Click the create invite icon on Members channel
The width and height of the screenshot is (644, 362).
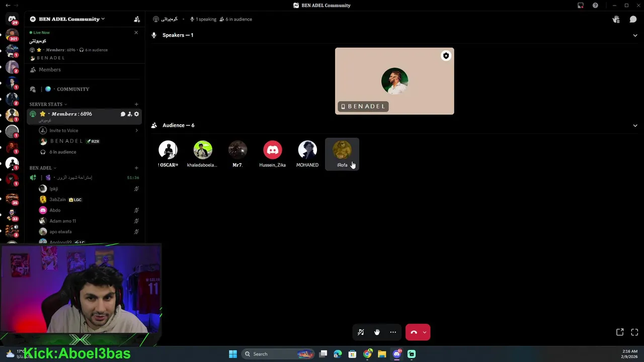tap(129, 114)
